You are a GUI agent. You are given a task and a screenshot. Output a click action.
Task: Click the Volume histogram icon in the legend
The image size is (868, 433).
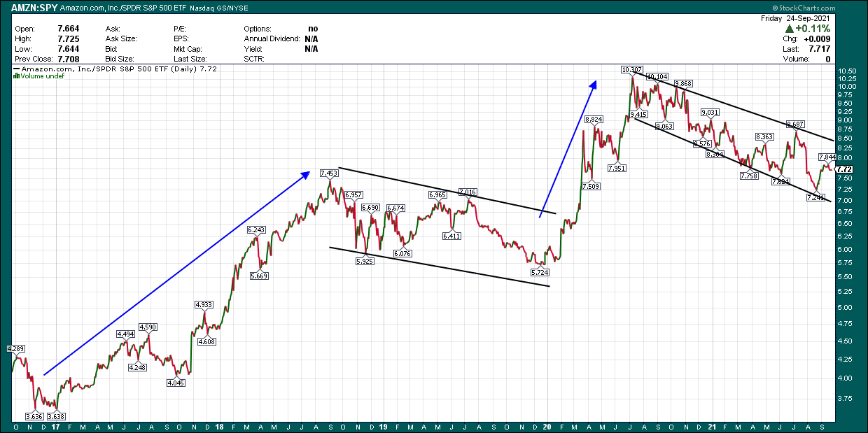pos(16,76)
